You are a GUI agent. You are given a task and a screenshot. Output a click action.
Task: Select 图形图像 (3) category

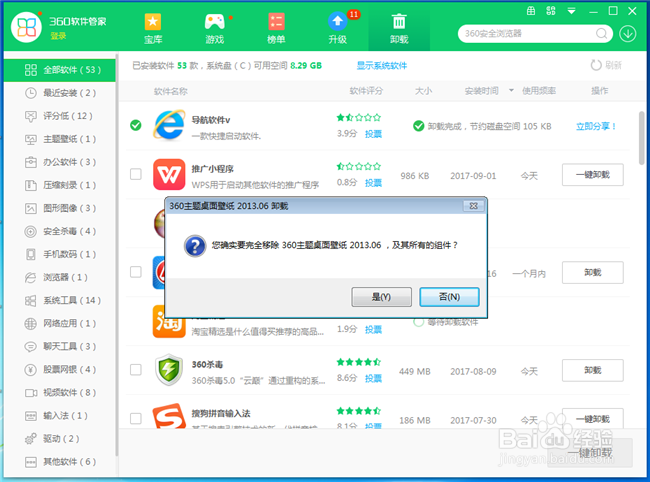60,208
